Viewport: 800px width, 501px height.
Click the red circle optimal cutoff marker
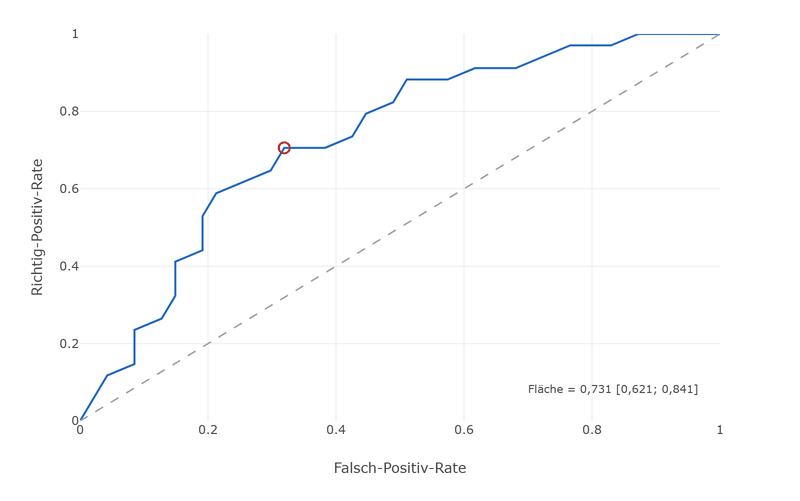(x=284, y=148)
